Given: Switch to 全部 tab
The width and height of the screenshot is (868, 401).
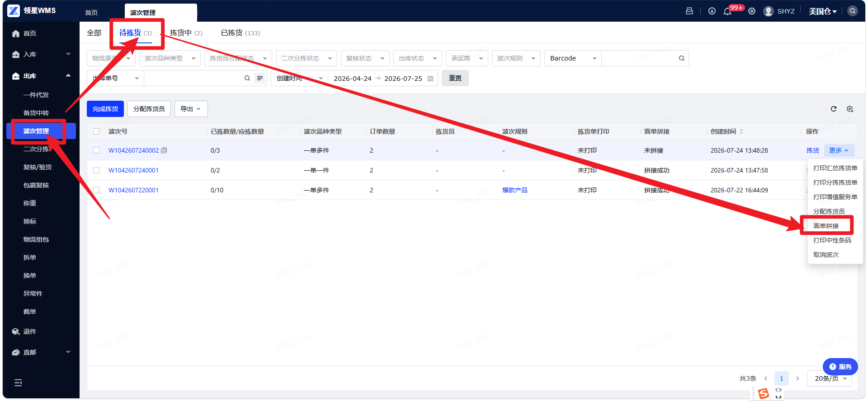Looking at the screenshot, I should click(94, 33).
